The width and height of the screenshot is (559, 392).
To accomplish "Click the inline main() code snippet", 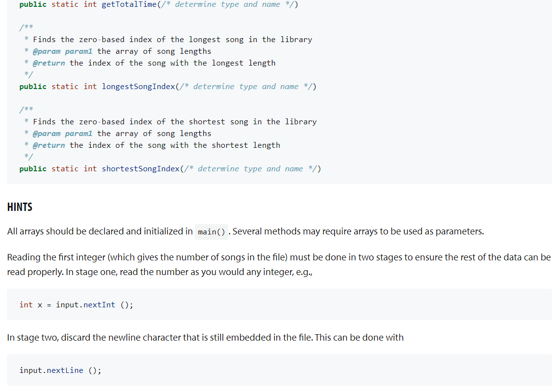I will pos(212,232).
